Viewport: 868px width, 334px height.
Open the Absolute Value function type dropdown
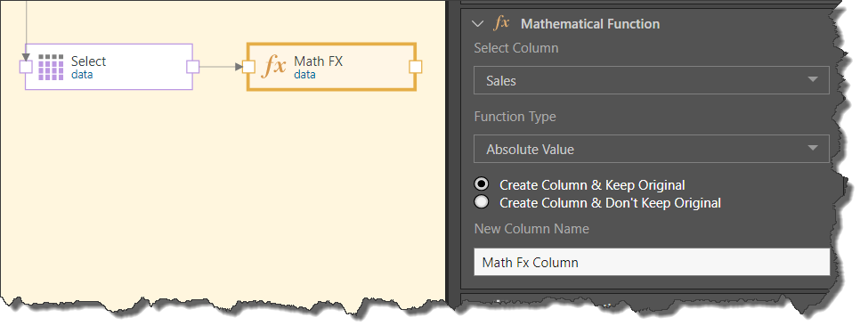652,149
